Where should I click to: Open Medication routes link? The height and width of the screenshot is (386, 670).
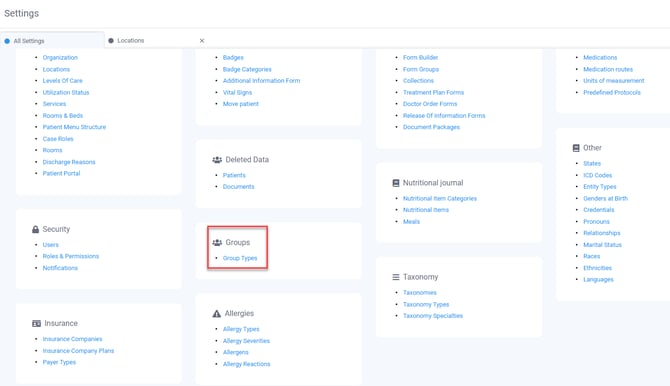click(x=608, y=69)
